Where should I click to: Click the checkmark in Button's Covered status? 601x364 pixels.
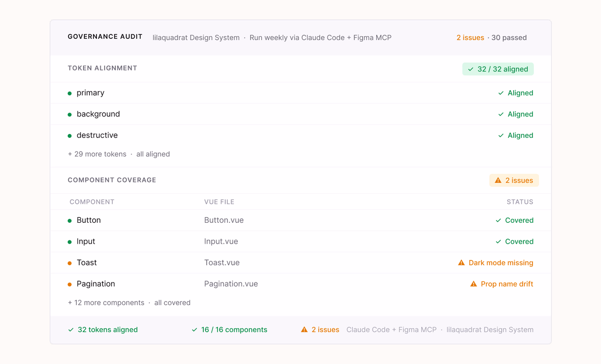point(498,220)
